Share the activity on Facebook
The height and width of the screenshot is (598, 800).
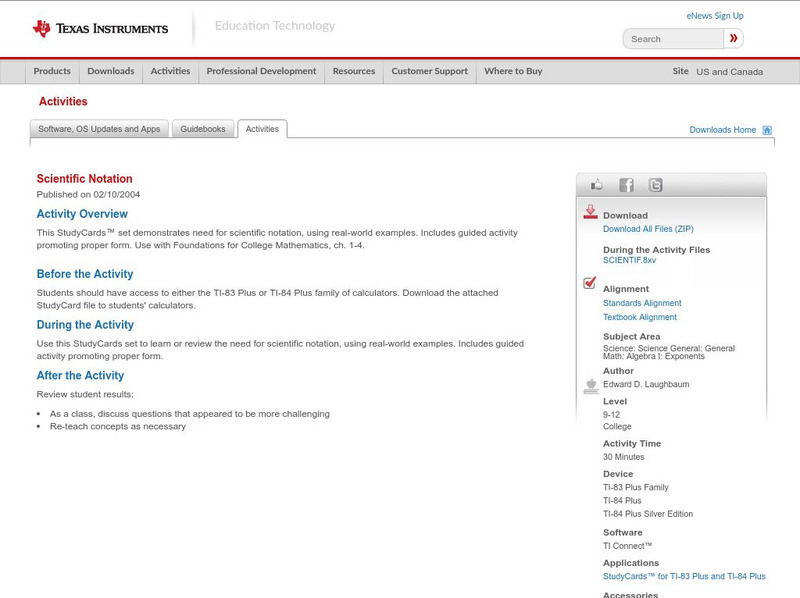626,185
